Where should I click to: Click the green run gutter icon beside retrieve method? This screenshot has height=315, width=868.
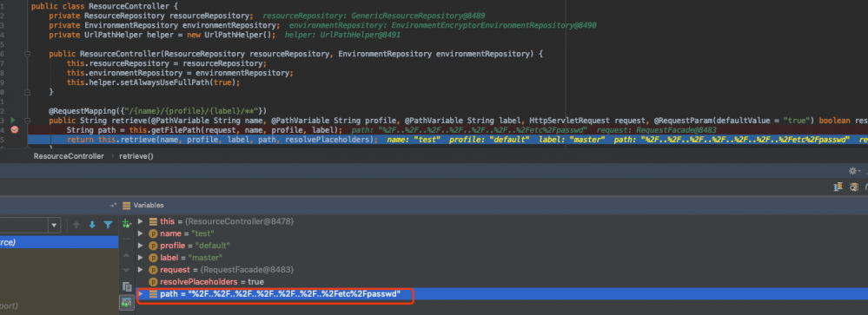(12, 120)
